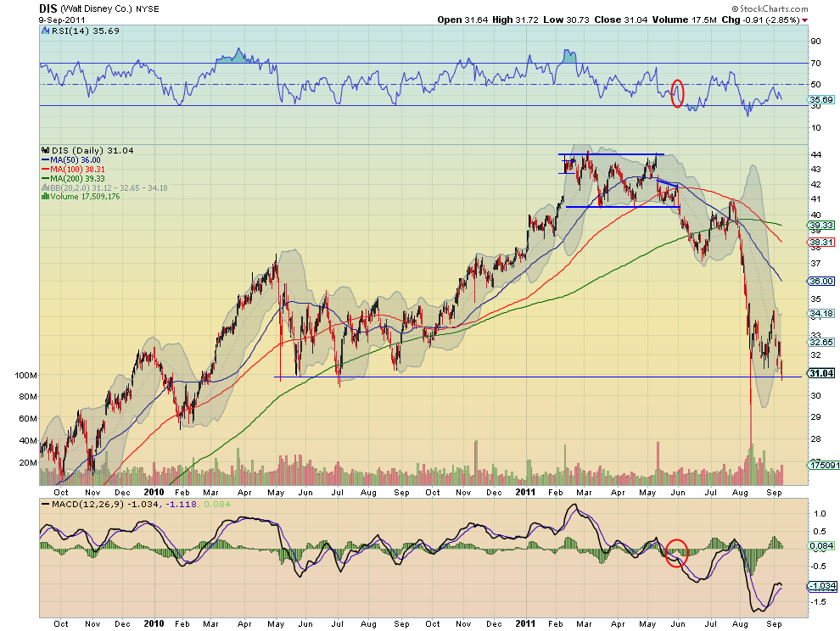Image resolution: width=840 pixels, height=631 pixels.
Task: Click the 44 price level on the price axis
Action: (816, 155)
